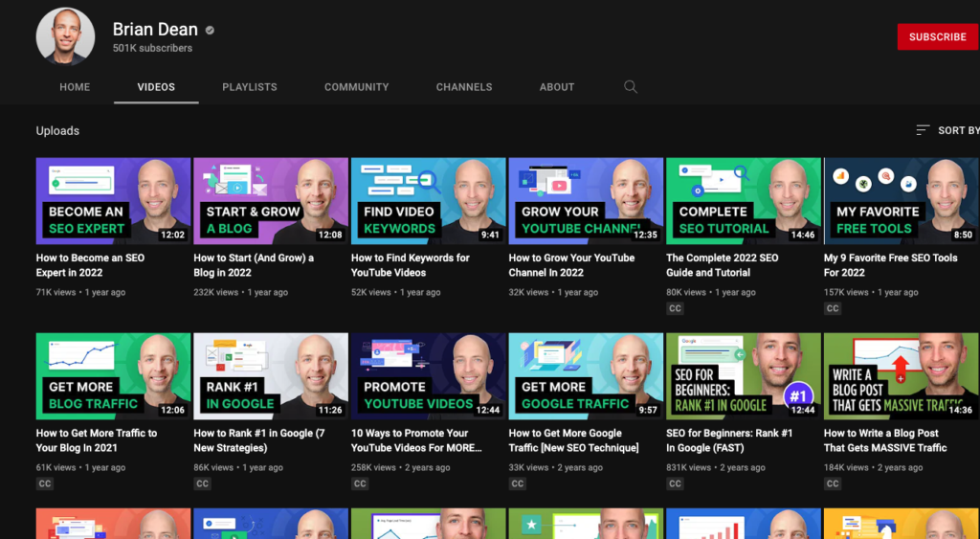This screenshot has height=539, width=980.
Task: Click the 14:46 duration badge
Action: pos(803,236)
